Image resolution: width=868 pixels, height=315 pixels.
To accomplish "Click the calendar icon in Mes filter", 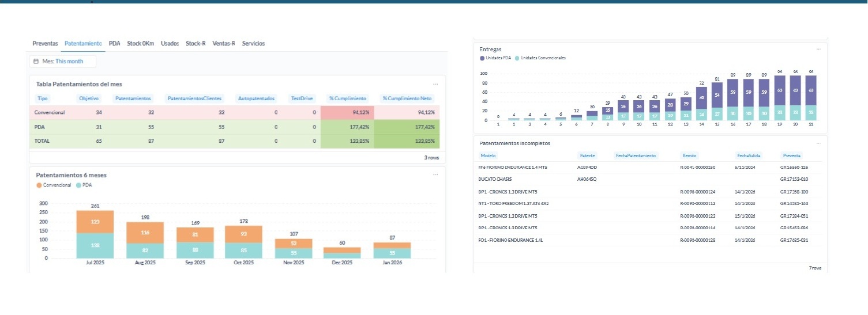I will click(36, 61).
